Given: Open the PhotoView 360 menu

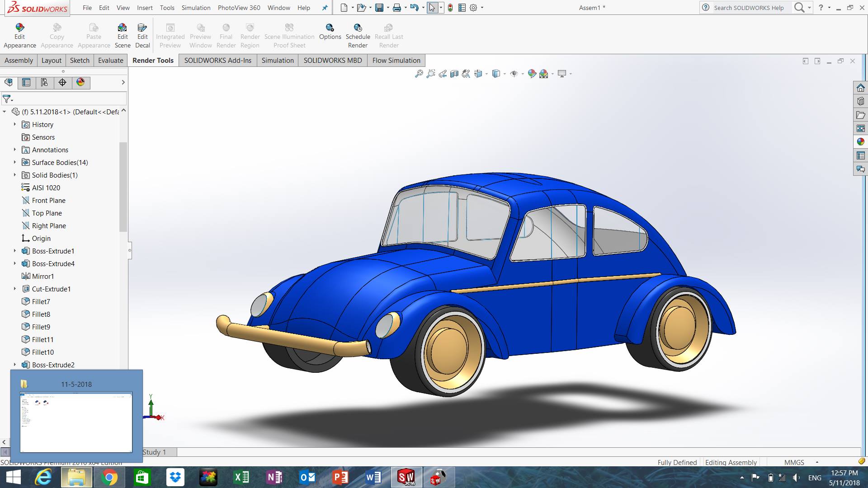Looking at the screenshot, I should coord(239,8).
